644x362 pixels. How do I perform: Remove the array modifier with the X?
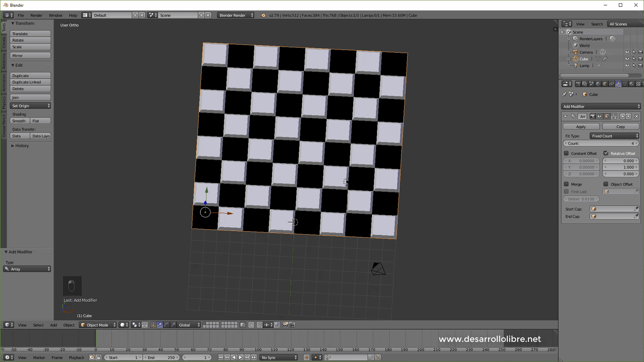(636, 116)
